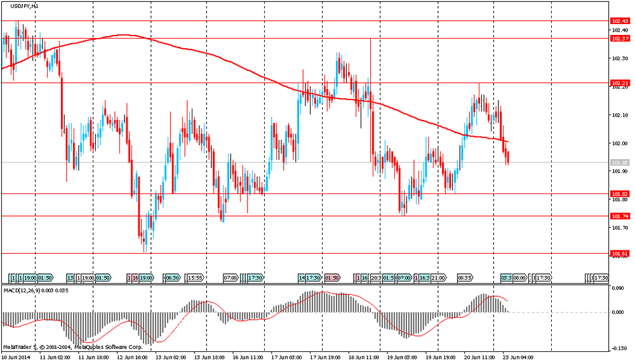Viewport: 635px width, 364px height.
Task: Click the cyan event marker labeled 14
Action: click(x=302, y=278)
